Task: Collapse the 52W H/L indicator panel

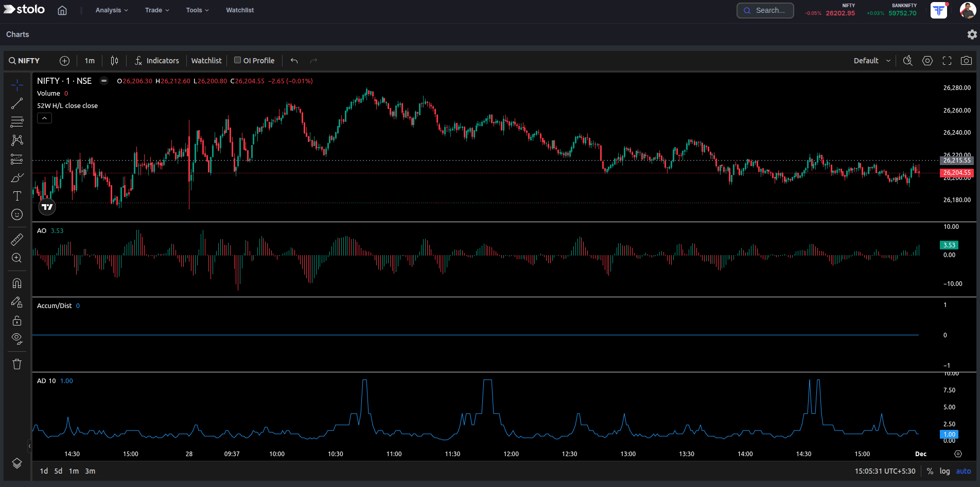Action: tap(44, 118)
